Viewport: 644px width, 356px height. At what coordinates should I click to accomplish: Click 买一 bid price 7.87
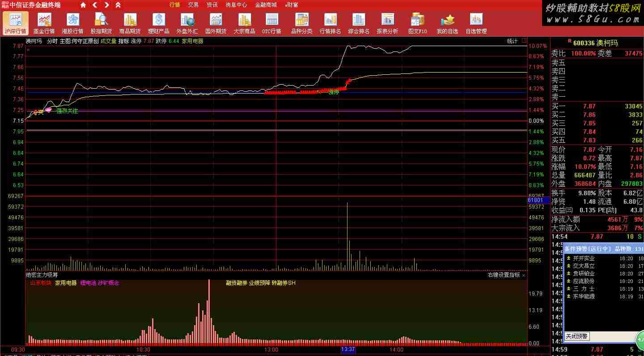589,107
